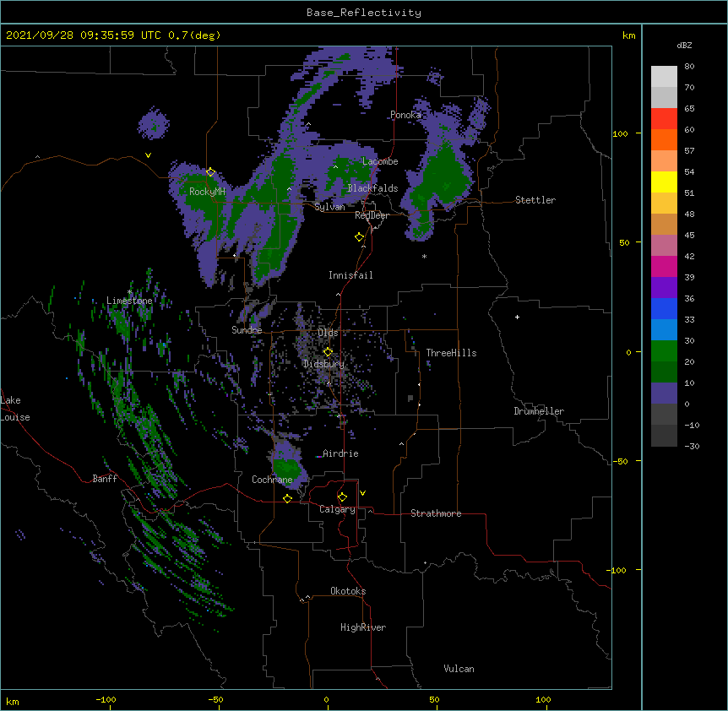Pick the magenta 39-42 dBZ legend swatch
This screenshot has height=711, width=728.
[x=664, y=266]
